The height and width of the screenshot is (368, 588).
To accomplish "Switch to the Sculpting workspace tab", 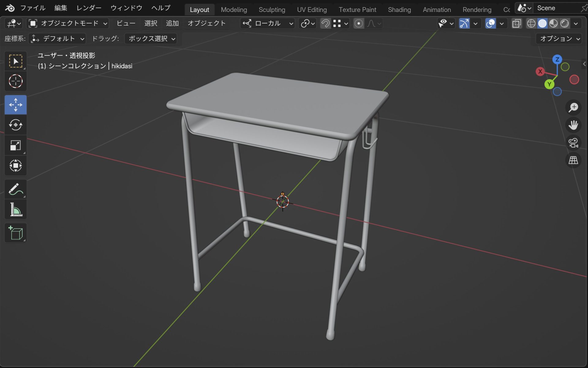I will 272,10.
